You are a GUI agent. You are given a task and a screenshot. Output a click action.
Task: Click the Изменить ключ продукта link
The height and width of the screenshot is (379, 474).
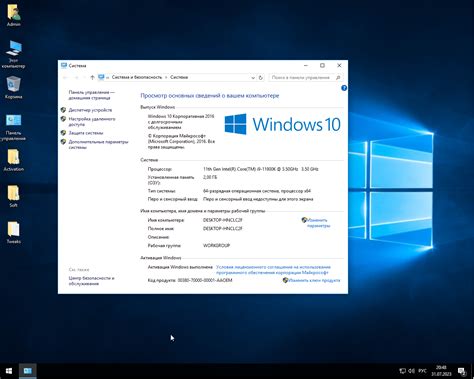pyautogui.click(x=314, y=280)
